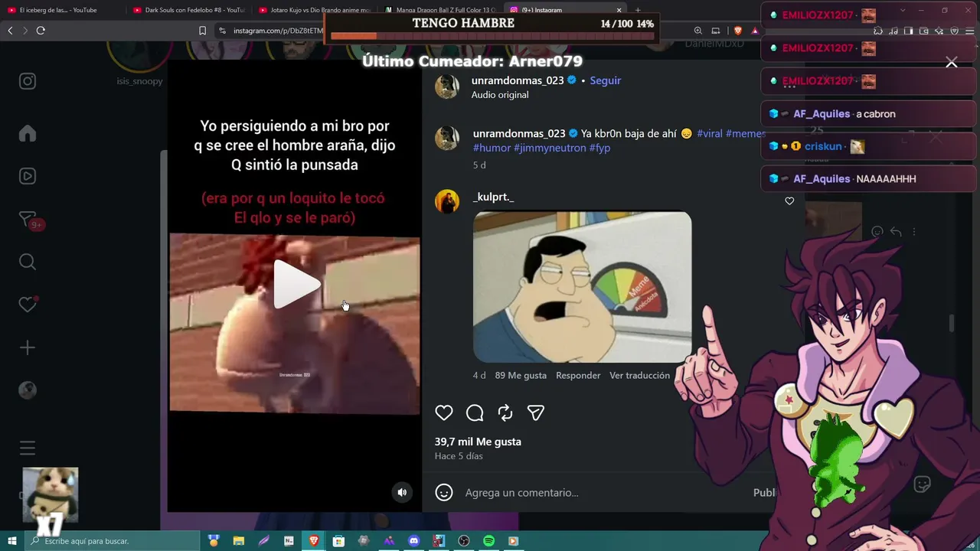Open the Windows Start menu

coord(12,541)
